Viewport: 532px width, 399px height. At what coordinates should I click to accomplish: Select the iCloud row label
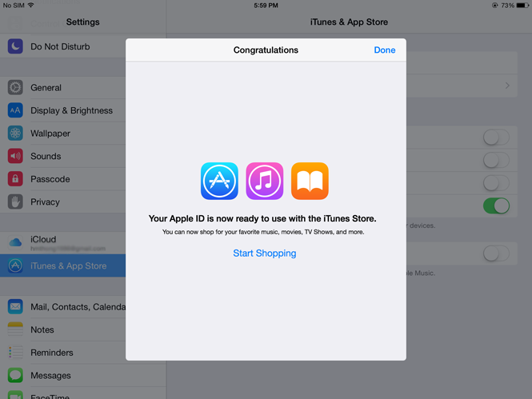pos(43,239)
